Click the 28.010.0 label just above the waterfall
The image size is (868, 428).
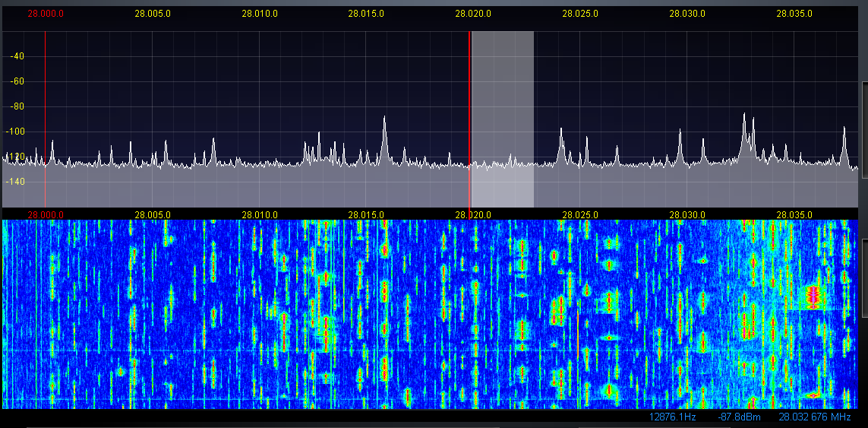259,214
